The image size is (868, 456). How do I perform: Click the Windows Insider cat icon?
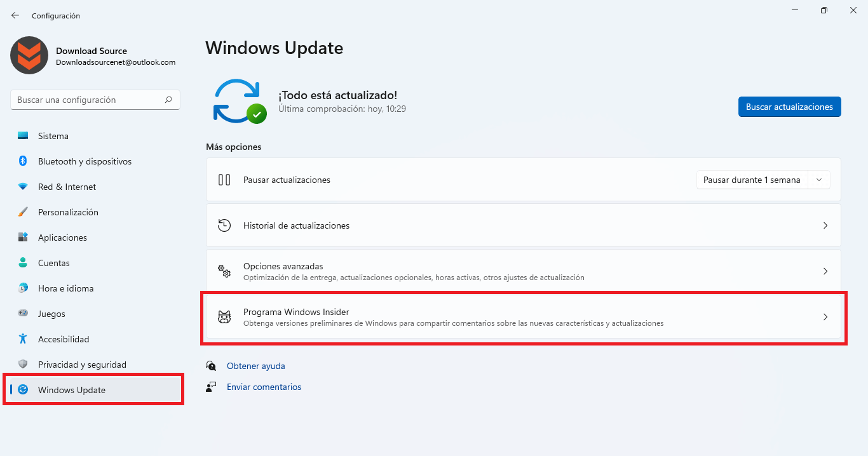(224, 317)
